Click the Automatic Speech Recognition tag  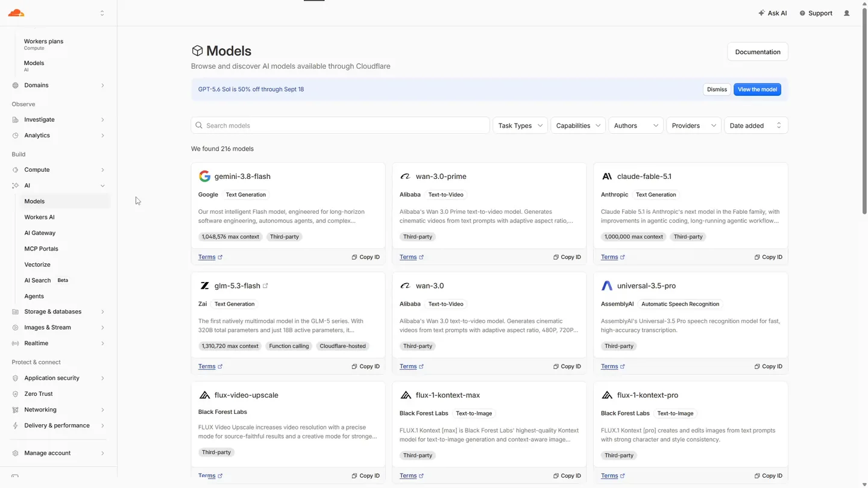coord(680,304)
